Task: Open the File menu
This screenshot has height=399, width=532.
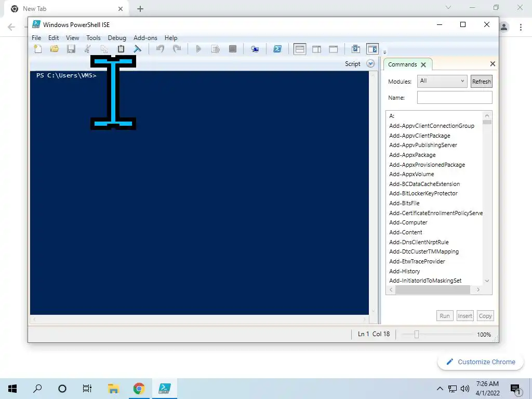Action: click(x=36, y=37)
